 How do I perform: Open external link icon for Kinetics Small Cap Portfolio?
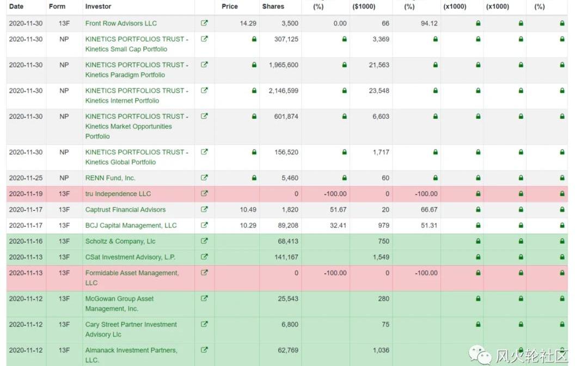(x=204, y=39)
